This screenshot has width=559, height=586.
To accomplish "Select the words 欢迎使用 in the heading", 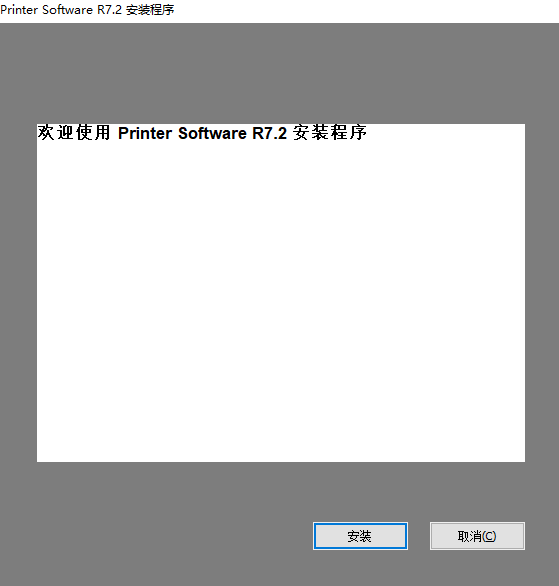I will [74, 133].
